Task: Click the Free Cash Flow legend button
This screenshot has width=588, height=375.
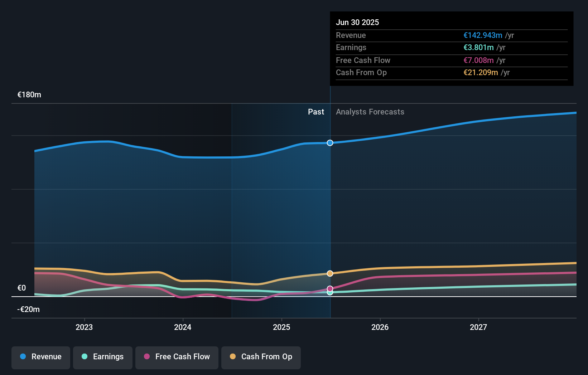Action: (x=177, y=357)
